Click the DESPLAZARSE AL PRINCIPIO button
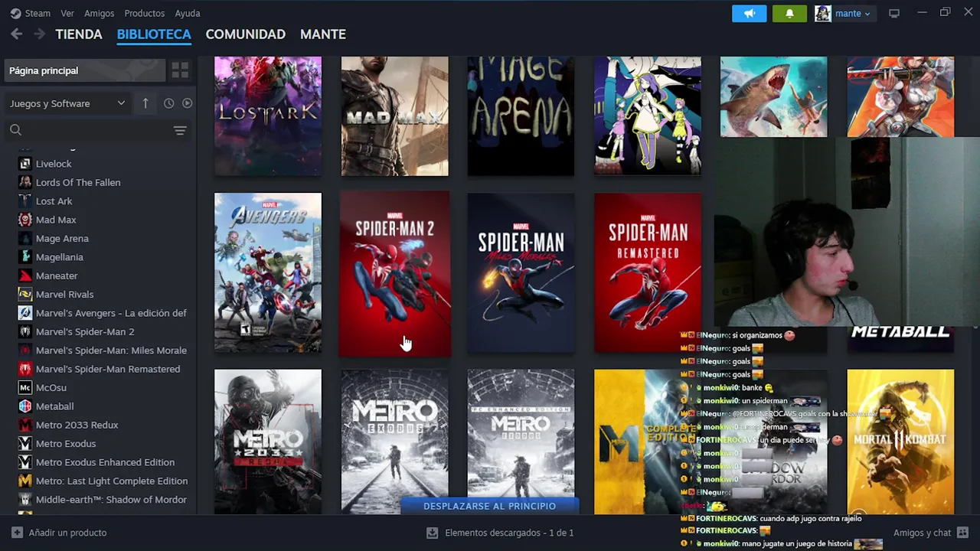This screenshot has height=551, width=980. [490, 506]
